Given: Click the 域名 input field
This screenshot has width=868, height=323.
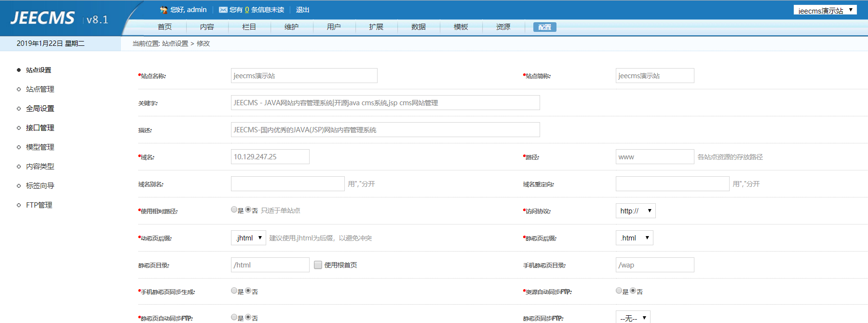Looking at the screenshot, I should 270,157.
